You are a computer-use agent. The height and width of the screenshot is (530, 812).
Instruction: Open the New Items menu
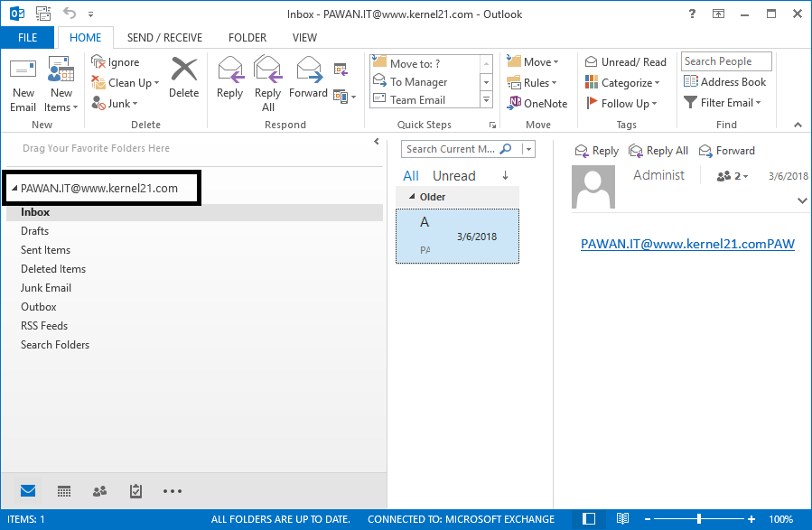tap(61, 86)
